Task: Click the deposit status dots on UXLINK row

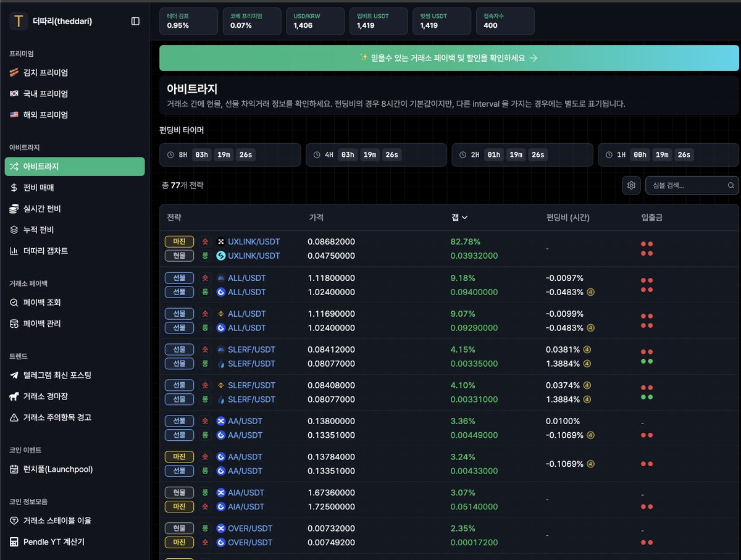Action: tap(647, 248)
